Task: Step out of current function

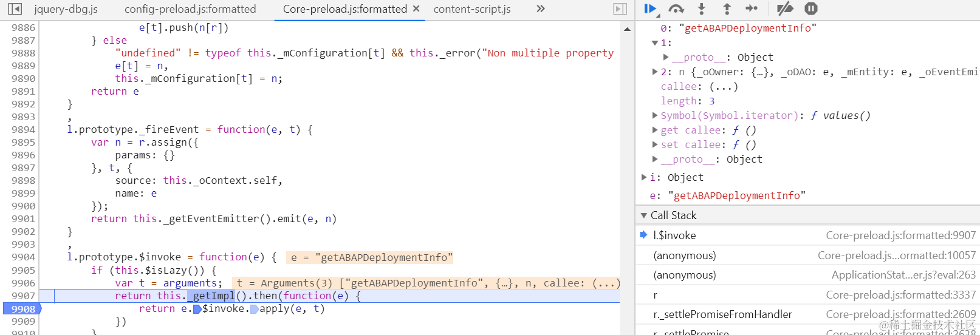Action: (x=727, y=8)
